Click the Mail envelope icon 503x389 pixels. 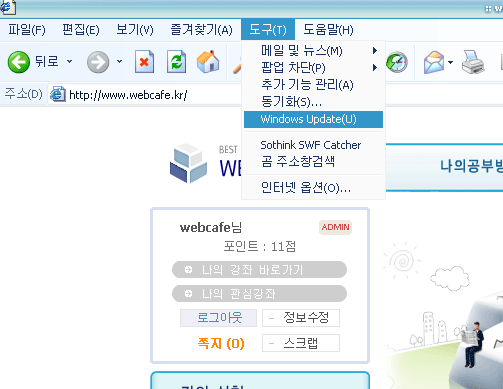coord(434,62)
